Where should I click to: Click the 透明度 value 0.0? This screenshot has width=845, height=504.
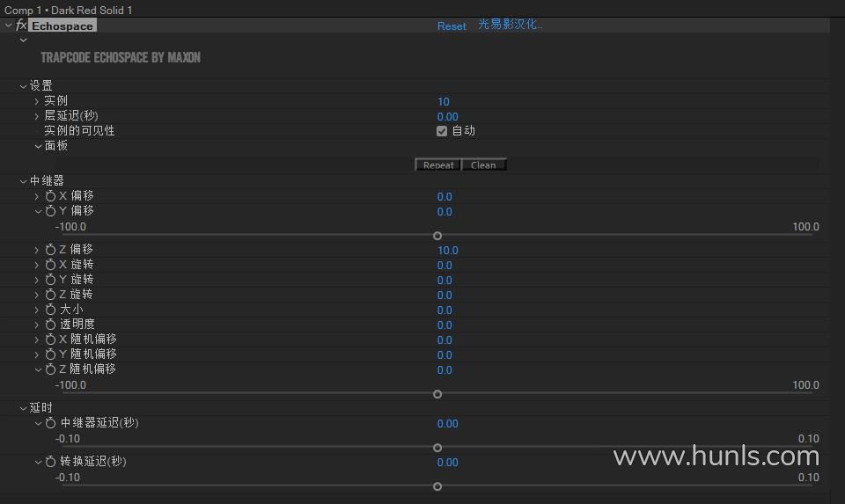(x=445, y=325)
